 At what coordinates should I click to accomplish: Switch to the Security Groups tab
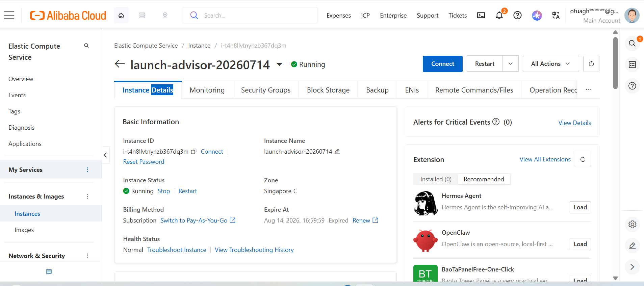point(266,90)
